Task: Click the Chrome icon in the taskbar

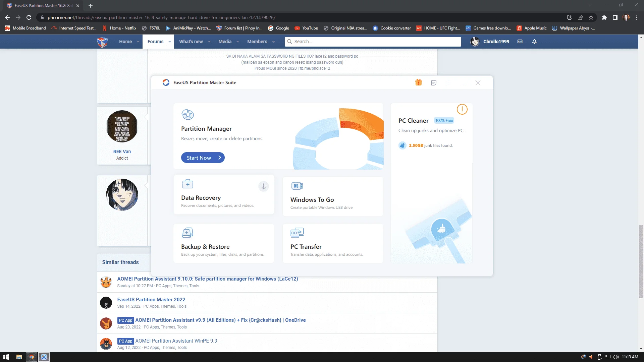Action: pos(32,357)
